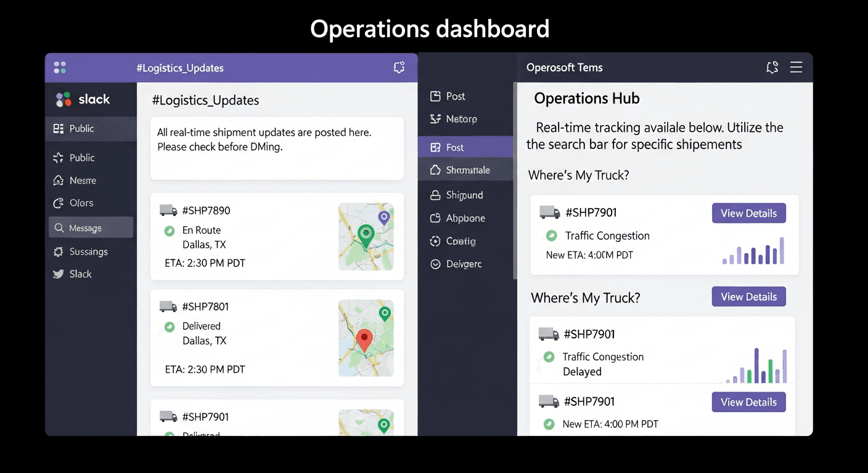868x473 pixels.
Task: Click the notification bell in #Logistics_Updates header
Action: point(399,68)
